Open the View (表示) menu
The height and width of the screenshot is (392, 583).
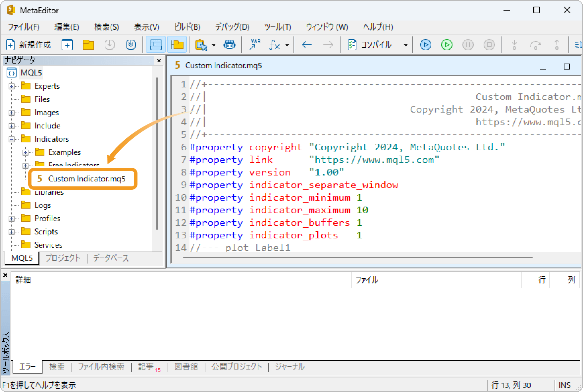click(146, 27)
